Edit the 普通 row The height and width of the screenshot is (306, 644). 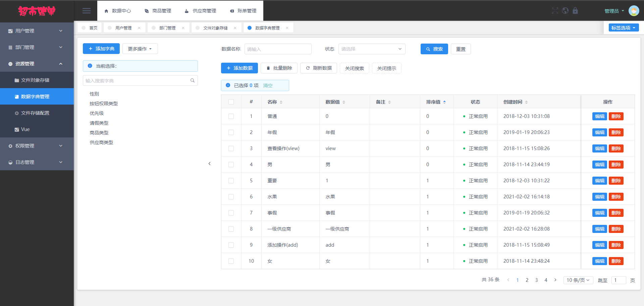tap(600, 116)
